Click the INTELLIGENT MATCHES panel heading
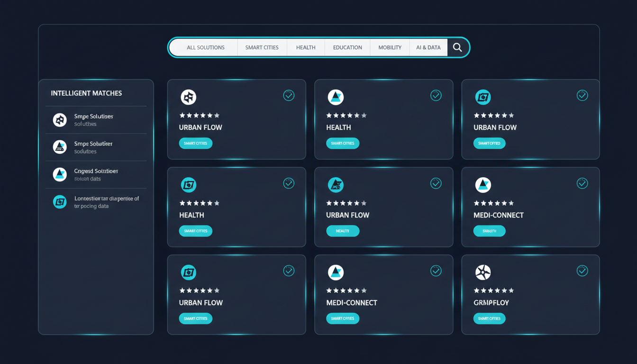637x364 pixels. [x=86, y=93]
